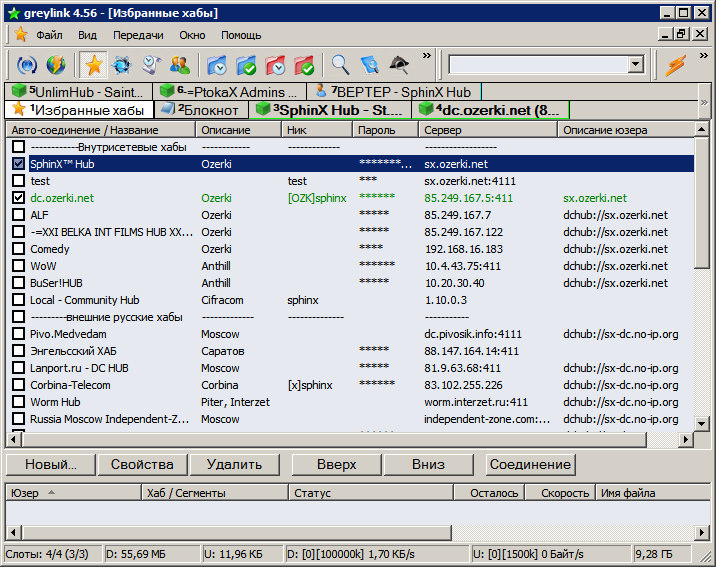This screenshot has width=716, height=567.
Task: Open the blue folder finished downloads icon
Action: tap(247, 65)
